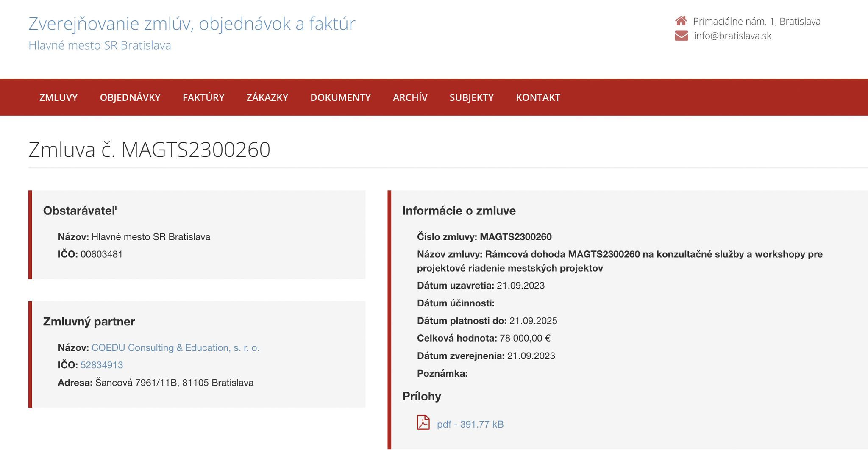Select the Číslo zmluvy MAGTS2300260 line
The height and width of the screenshot is (450, 868).
point(484,237)
